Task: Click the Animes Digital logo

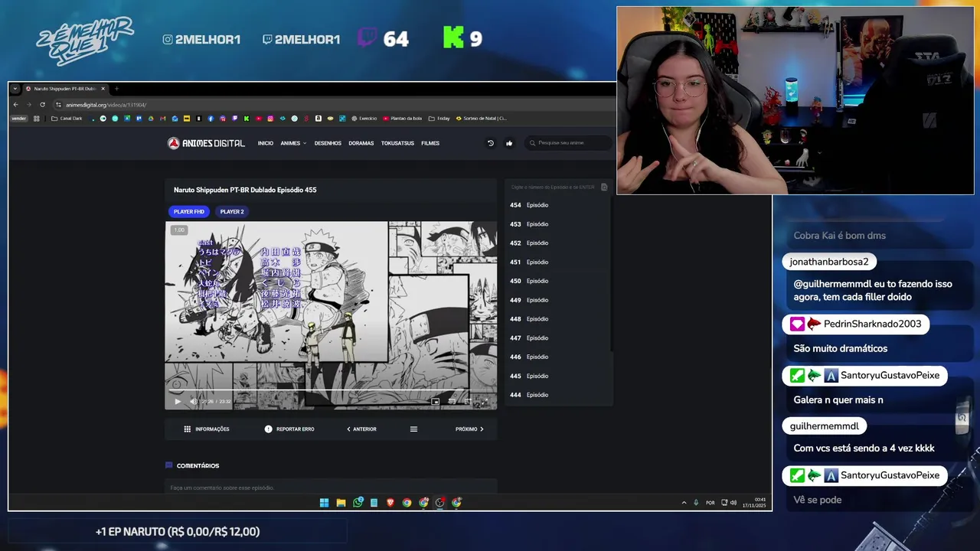Action: 206,143
